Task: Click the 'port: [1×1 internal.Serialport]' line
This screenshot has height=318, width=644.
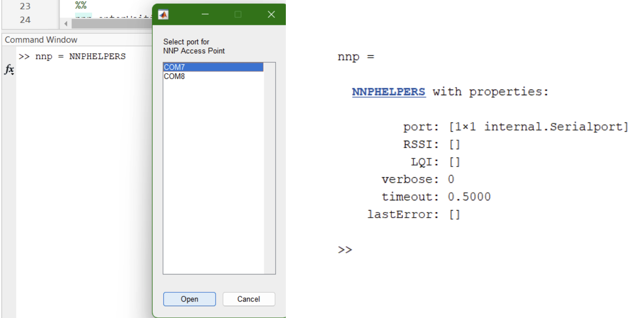Action: (x=515, y=127)
